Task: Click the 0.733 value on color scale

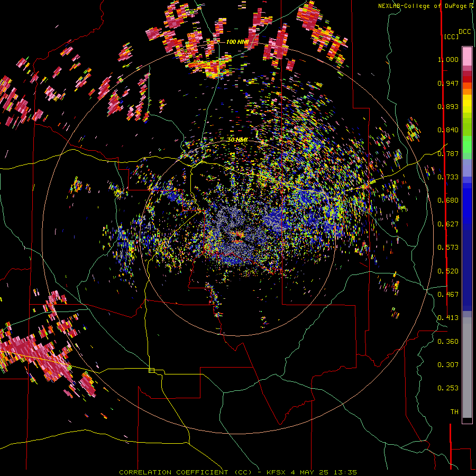Action: click(448, 177)
